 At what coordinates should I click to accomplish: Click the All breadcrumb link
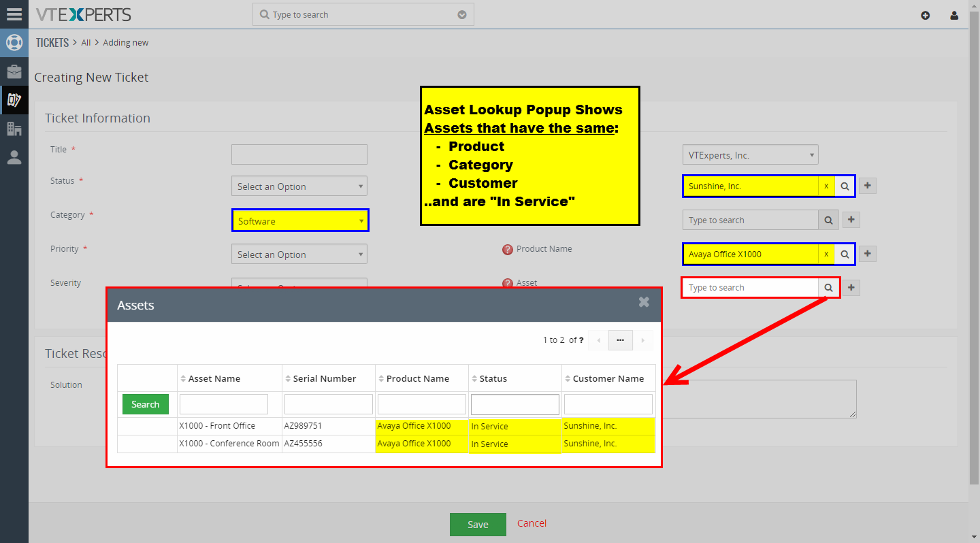coord(86,42)
